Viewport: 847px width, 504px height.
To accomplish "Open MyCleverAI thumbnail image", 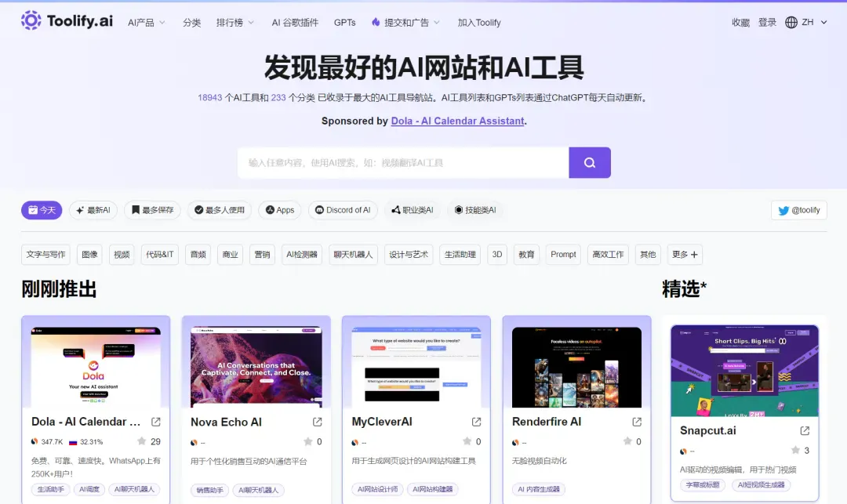I will pos(416,367).
